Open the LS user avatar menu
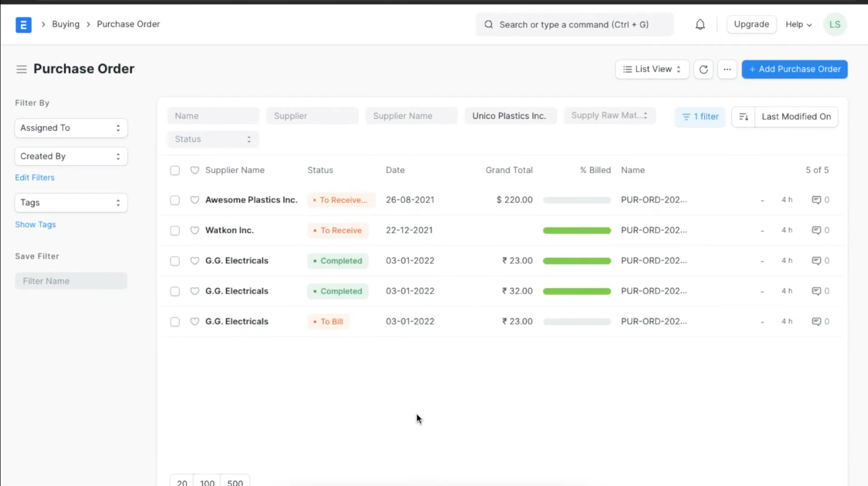868x486 pixels. coord(835,25)
